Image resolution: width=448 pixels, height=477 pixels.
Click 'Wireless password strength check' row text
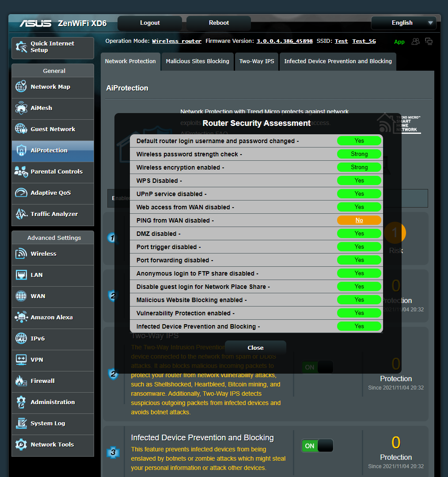(189, 154)
